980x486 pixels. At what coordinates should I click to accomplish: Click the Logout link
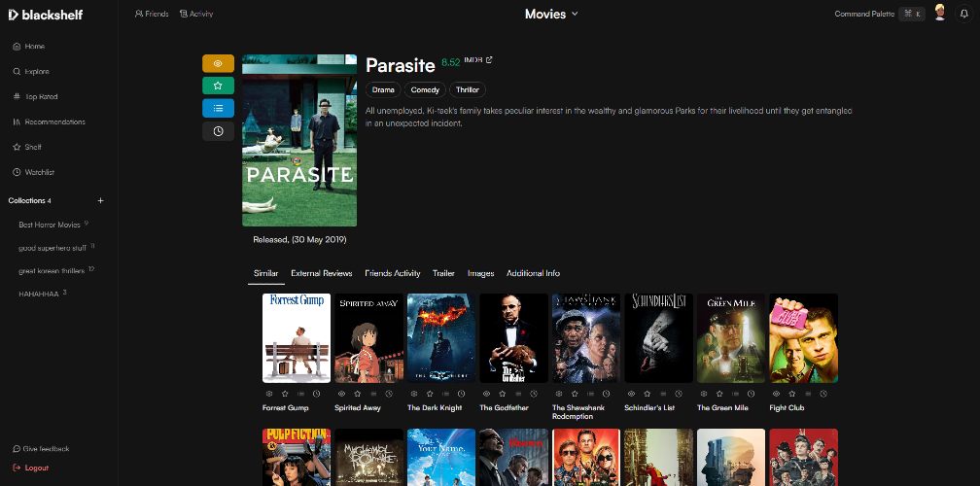[31, 468]
